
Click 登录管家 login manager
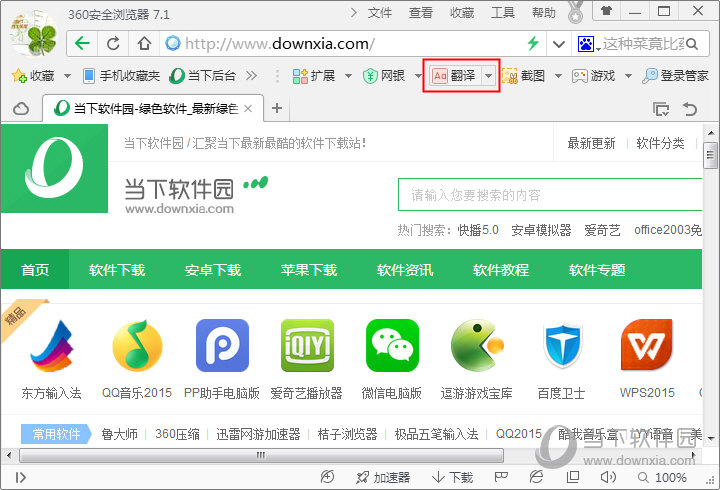675,75
